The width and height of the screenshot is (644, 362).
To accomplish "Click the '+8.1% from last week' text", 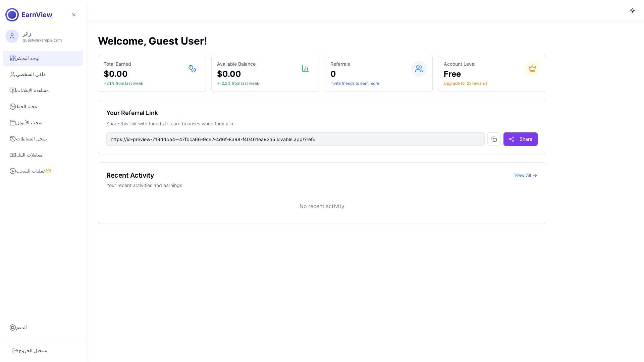I will 123,83.
